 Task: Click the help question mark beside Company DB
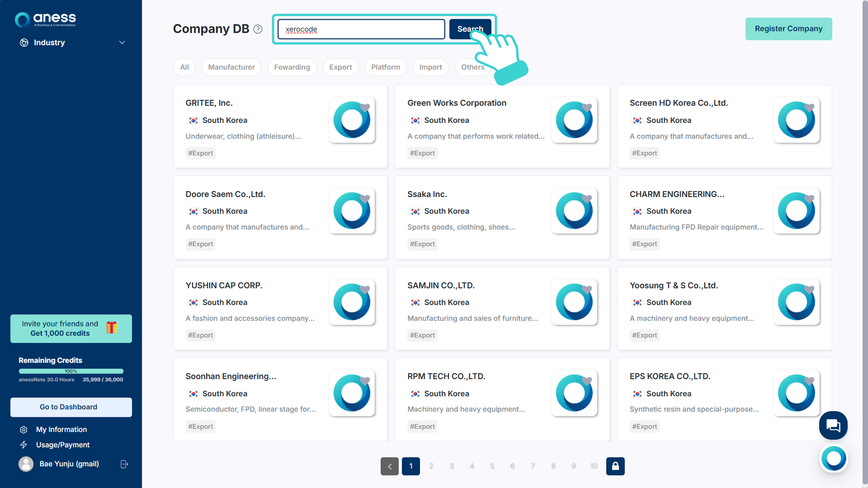258,29
